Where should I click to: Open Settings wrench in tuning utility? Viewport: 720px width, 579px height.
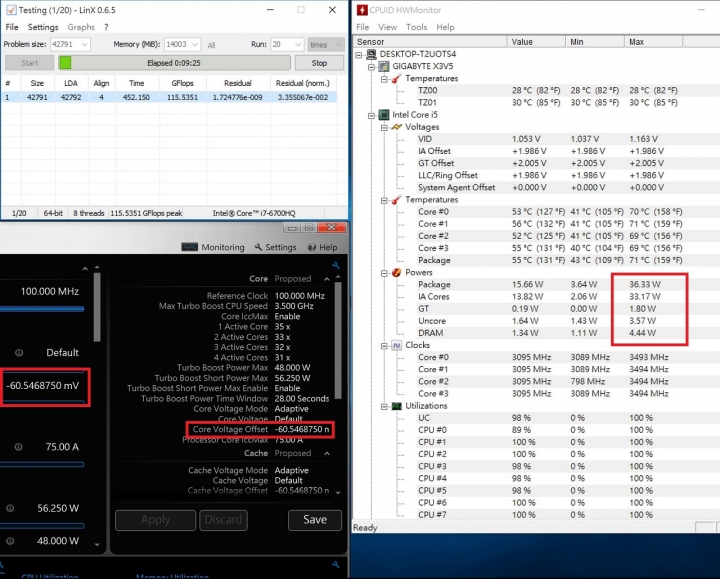257,247
